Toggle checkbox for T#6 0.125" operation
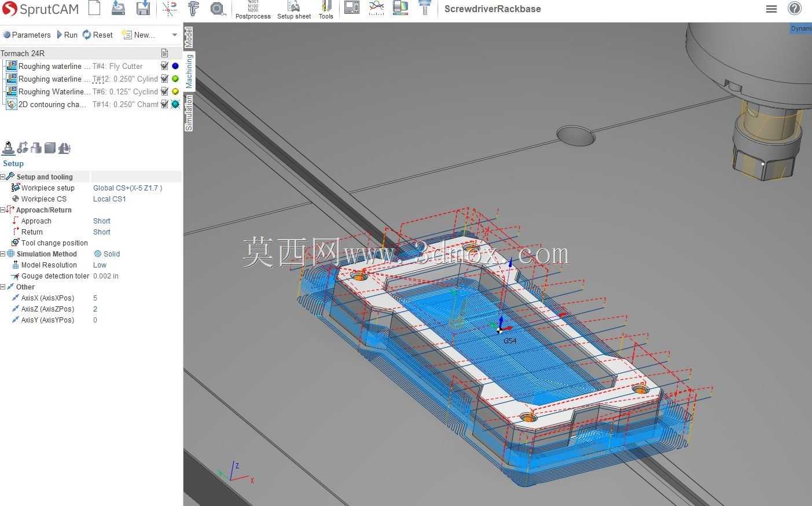Image resolution: width=812 pixels, height=506 pixels. coord(164,91)
